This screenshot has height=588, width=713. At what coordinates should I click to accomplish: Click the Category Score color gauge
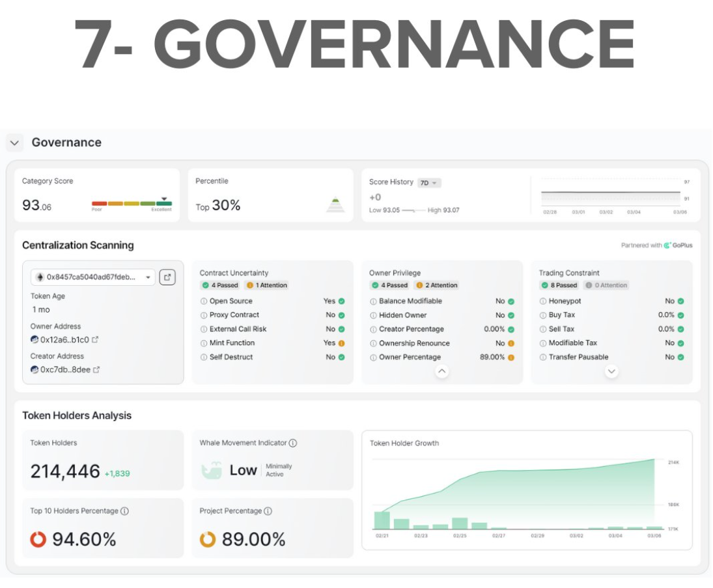tap(132, 203)
